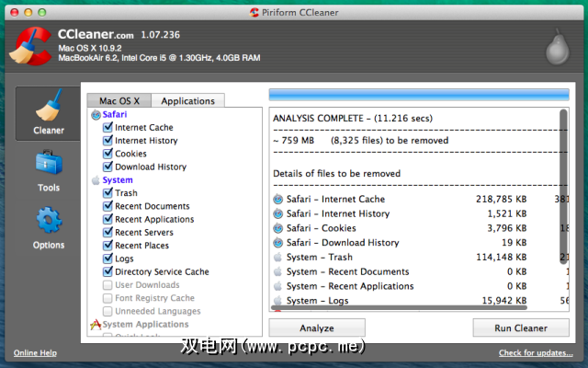Select the Safari category heading
The height and width of the screenshot is (368, 588).
point(115,114)
